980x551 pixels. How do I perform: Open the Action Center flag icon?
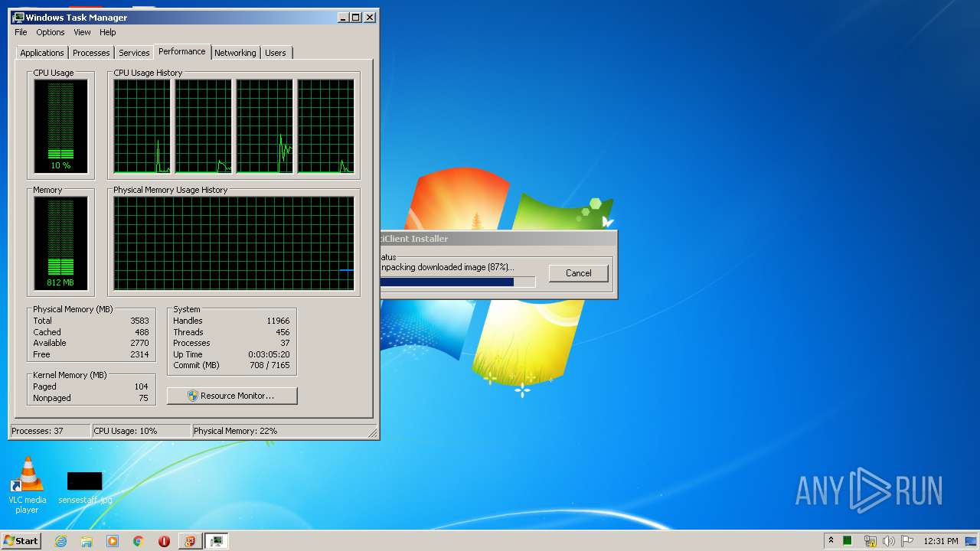click(907, 541)
